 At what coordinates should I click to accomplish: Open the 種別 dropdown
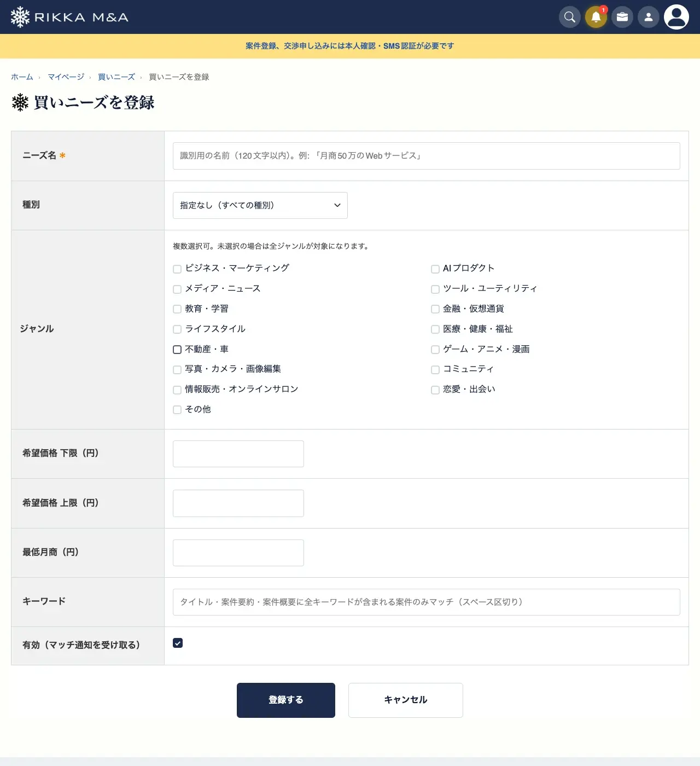[x=260, y=205]
